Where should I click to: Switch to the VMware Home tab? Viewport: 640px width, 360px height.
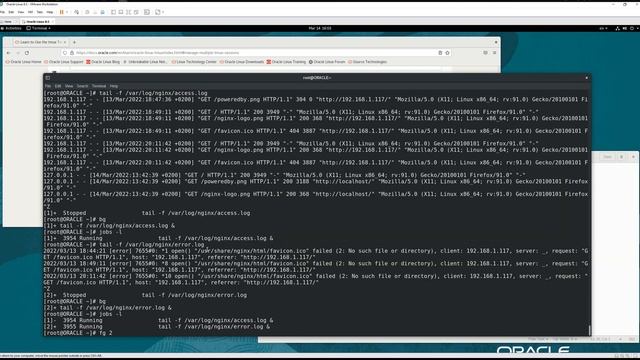[x=8, y=22]
